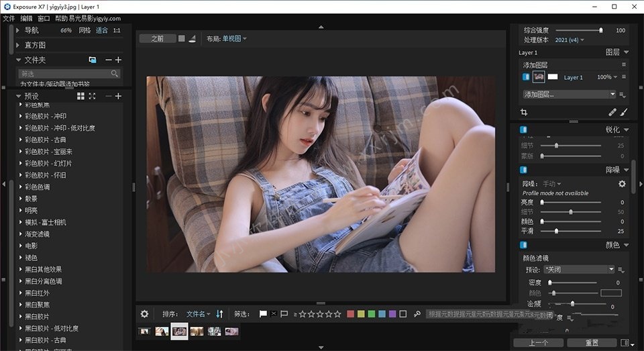Set navigator zoom to 适合

pyautogui.click(x=102, y=30)
